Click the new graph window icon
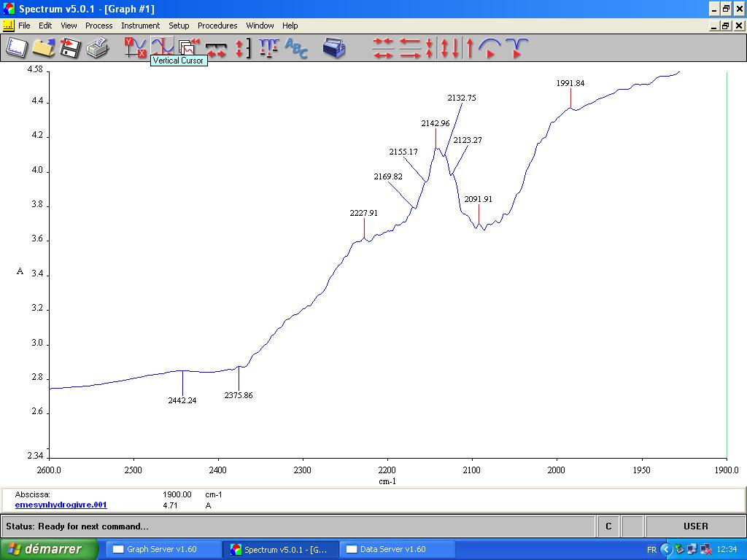747x560 pixels. point(16,48)
